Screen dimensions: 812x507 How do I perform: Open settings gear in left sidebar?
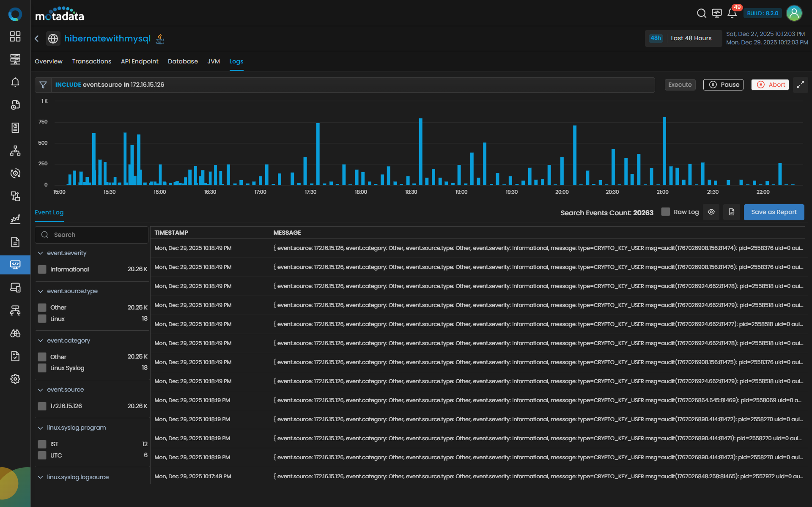pos(15,379)
